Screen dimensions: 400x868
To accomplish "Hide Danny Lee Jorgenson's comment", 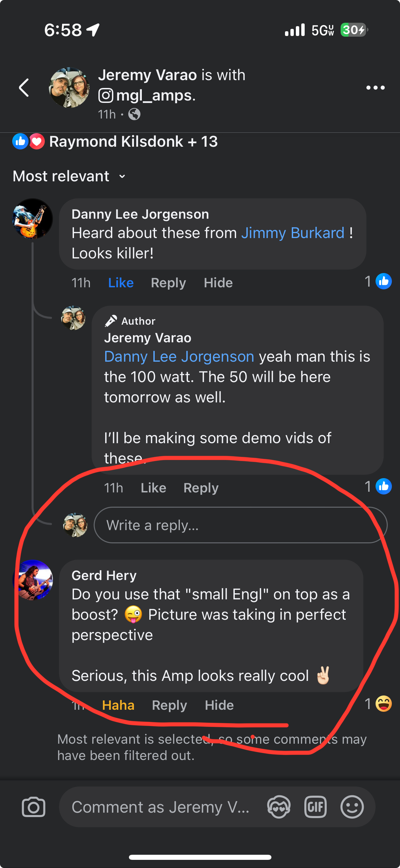I will pos(218,283).
